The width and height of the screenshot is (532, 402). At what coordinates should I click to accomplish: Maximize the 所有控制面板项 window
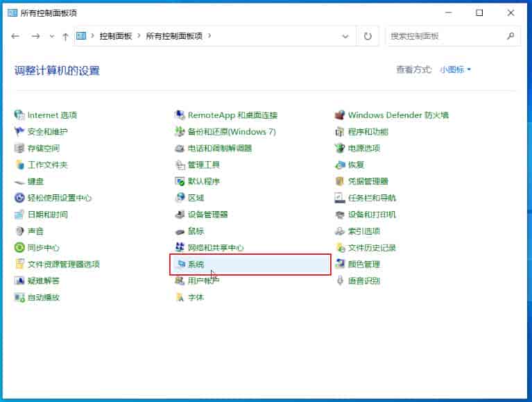479,13
